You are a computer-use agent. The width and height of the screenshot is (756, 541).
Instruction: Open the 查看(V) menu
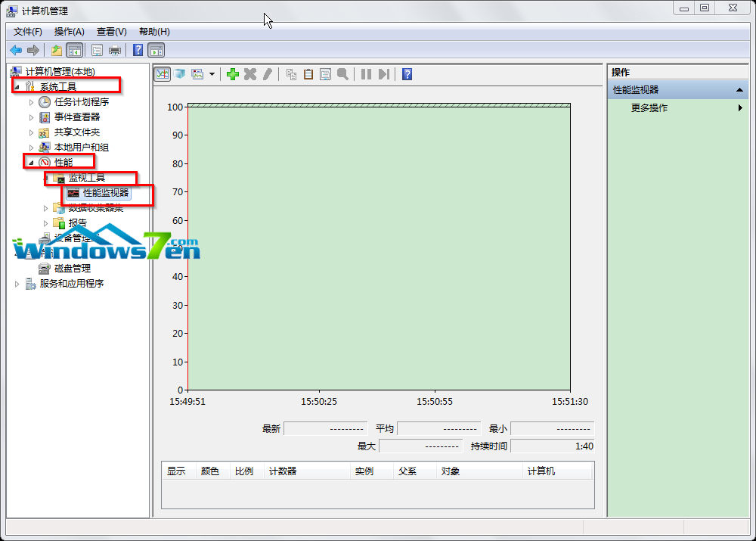pos(111,32)
